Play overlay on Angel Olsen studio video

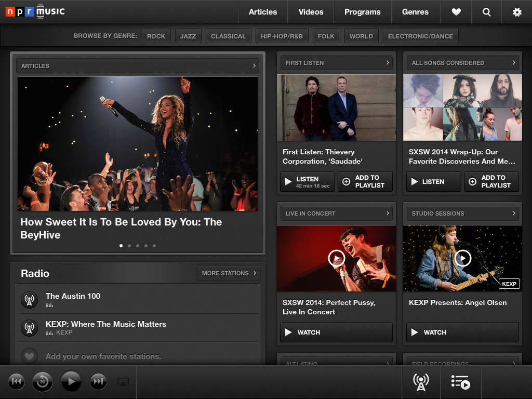click(462, 258)
